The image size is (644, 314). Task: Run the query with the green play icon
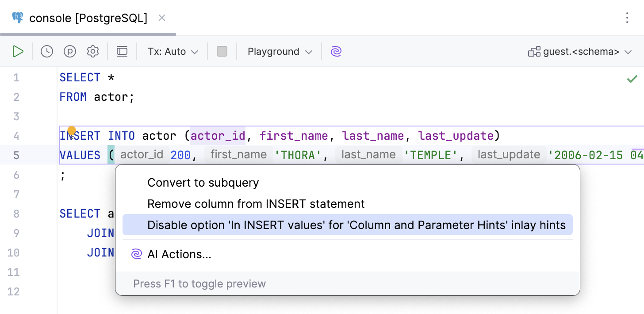tap(18, 51)
